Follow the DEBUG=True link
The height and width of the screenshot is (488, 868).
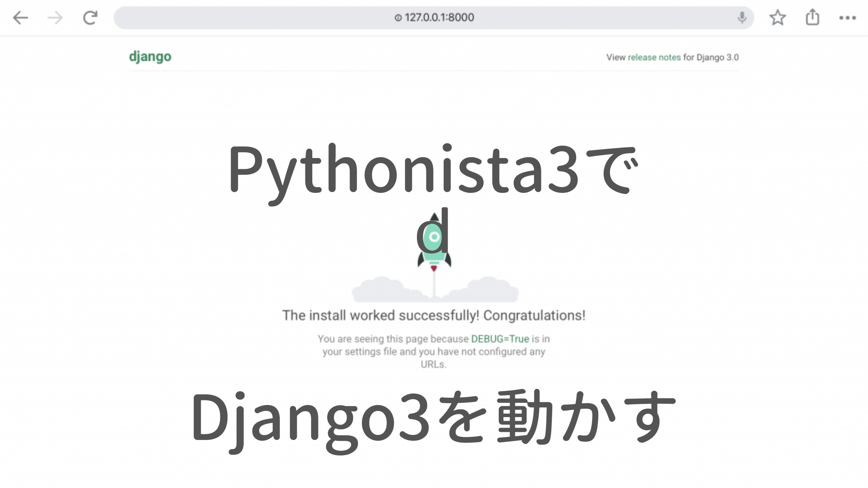(500, 339)
